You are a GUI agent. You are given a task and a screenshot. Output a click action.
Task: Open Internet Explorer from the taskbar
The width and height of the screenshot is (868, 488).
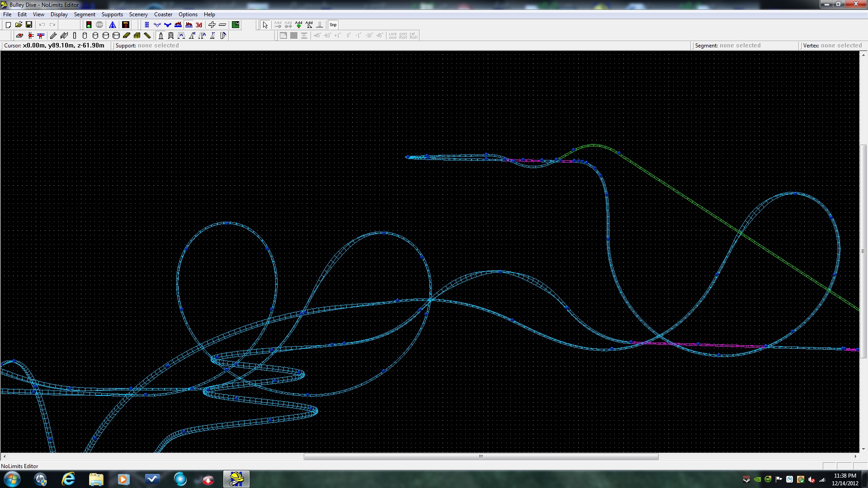click(x=68, y=479)
